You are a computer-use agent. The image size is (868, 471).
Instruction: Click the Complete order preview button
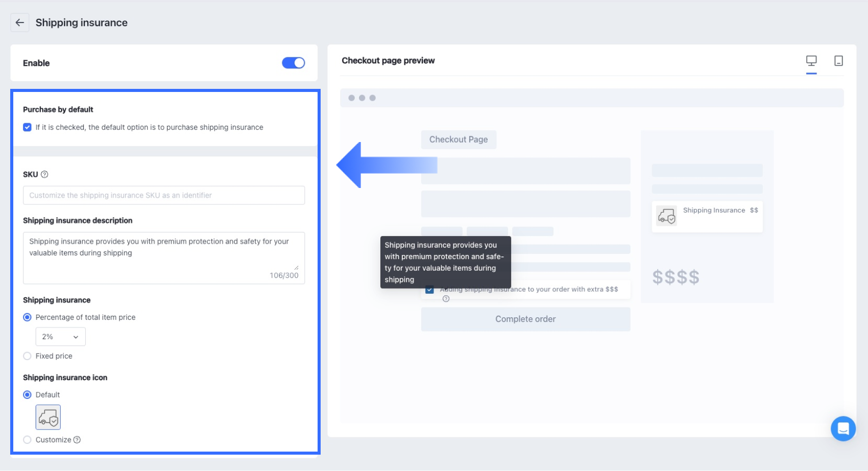[525, 319]
